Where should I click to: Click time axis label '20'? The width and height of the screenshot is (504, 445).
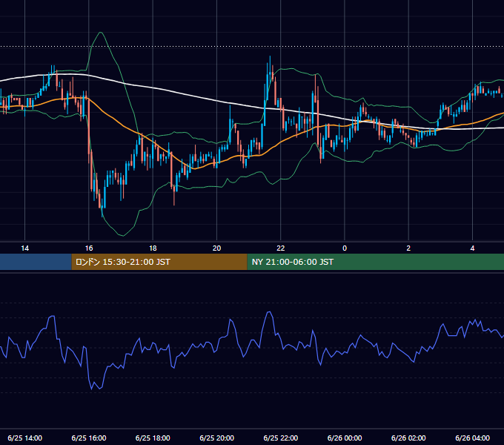[x=216, y=248]
